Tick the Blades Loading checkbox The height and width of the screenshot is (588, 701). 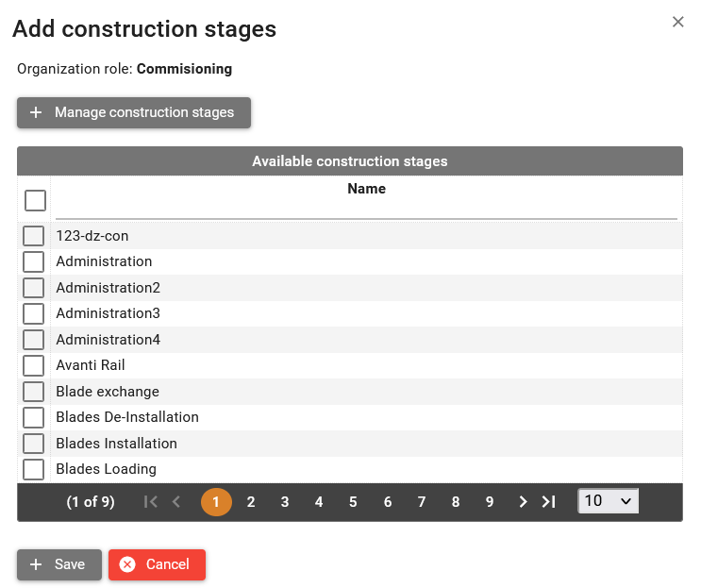34,469
